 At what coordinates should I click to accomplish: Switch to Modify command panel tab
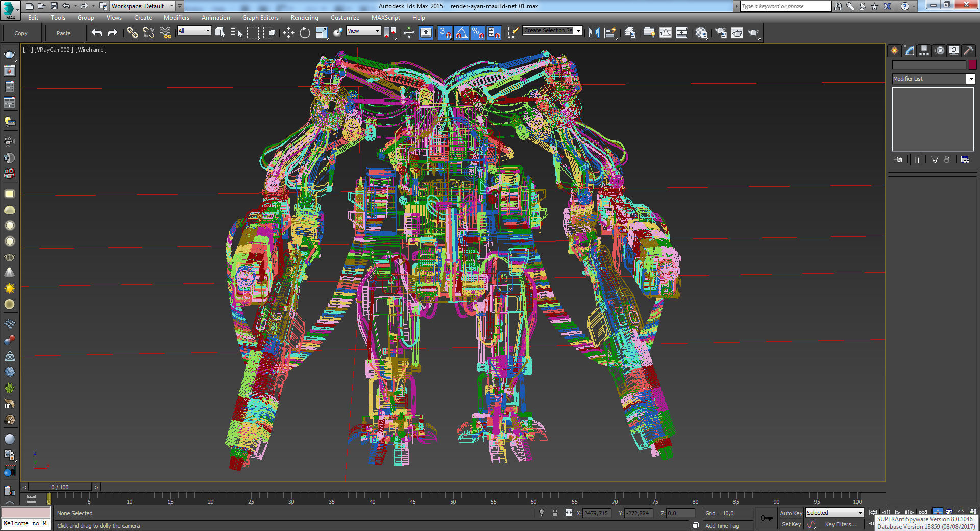pyautogui.click(x=910, y=51)
